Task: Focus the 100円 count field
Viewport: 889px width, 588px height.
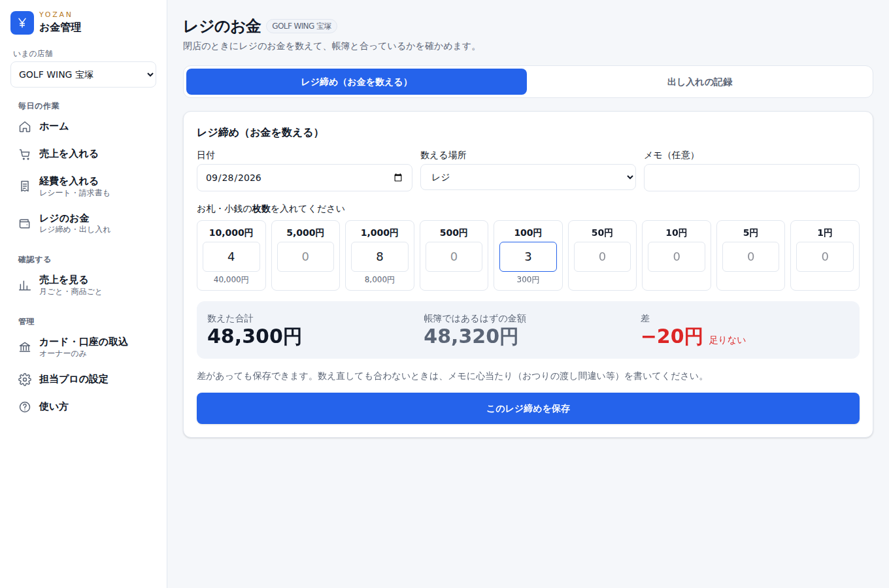Action: pos(528,257)
